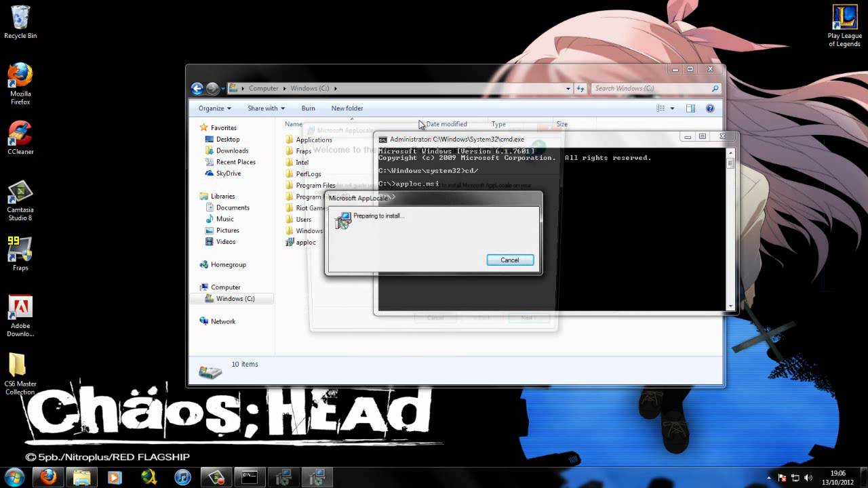Open iTunes from the taskbar
868x488 pixels.
coord(182,477)
